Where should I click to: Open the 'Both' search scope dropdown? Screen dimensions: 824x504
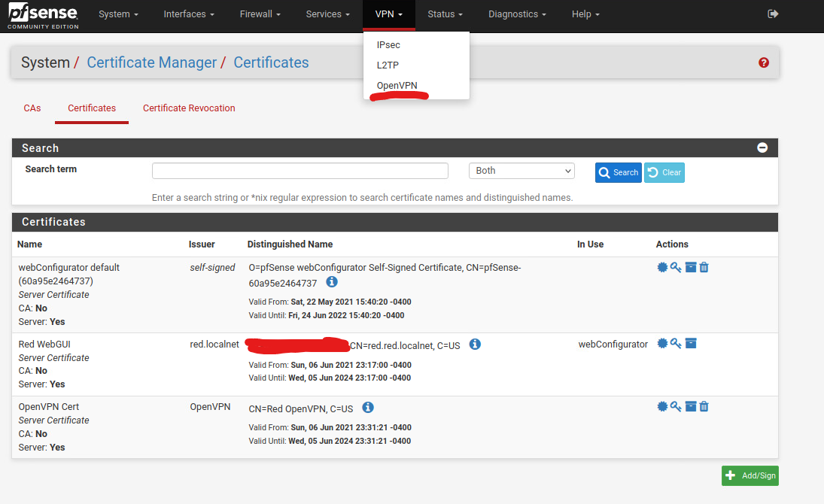point(521,171)
